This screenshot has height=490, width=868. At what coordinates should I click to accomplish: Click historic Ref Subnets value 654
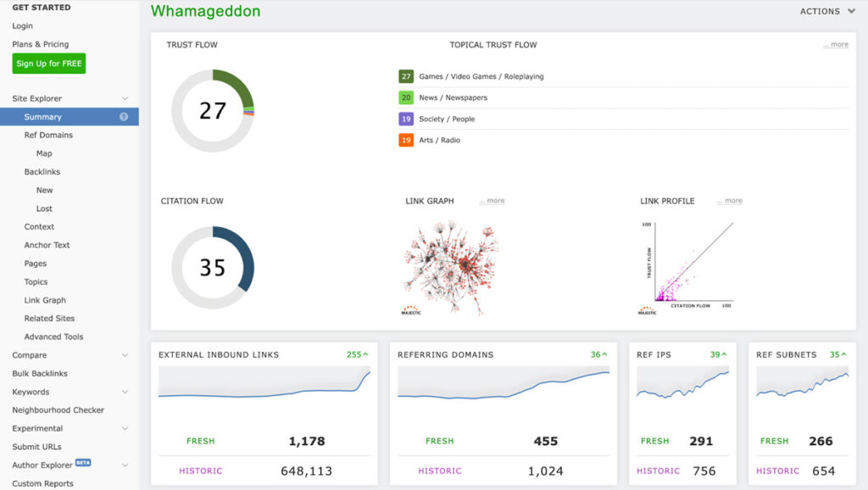pyautogui.click(x=824, y=471)
